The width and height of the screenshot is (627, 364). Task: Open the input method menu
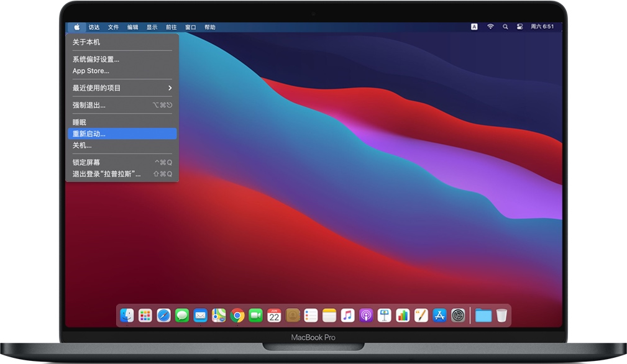(475, 27)
